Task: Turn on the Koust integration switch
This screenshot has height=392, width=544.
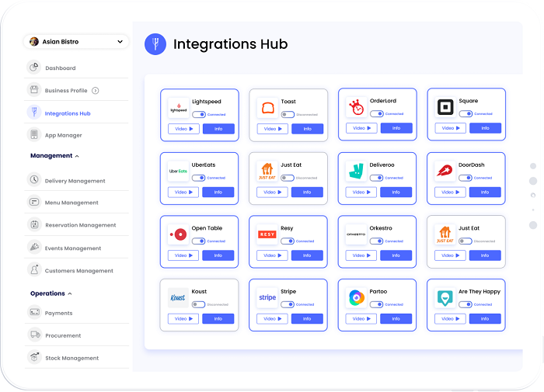Action: (x=198, y=304)
